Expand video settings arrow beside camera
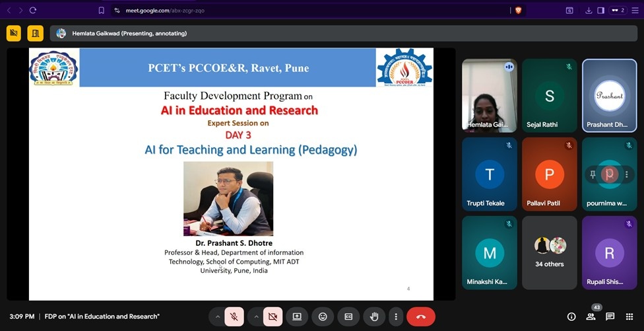The image size is (644, 331). pos(256,316)
